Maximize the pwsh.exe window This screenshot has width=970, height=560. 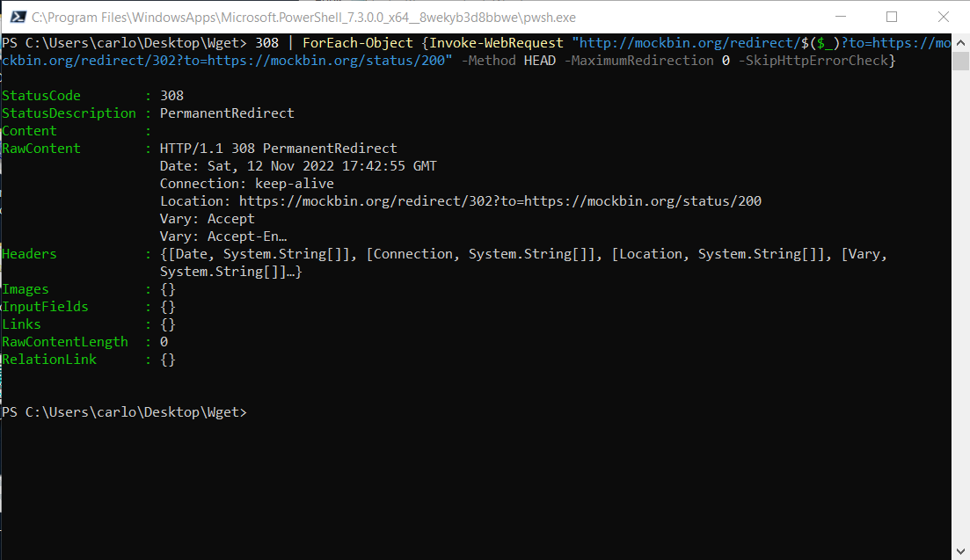pos(892,17)
